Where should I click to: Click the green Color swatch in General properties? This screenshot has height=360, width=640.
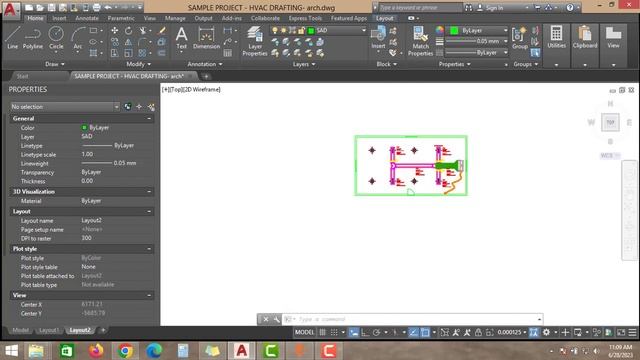click(x=84, y=128)
